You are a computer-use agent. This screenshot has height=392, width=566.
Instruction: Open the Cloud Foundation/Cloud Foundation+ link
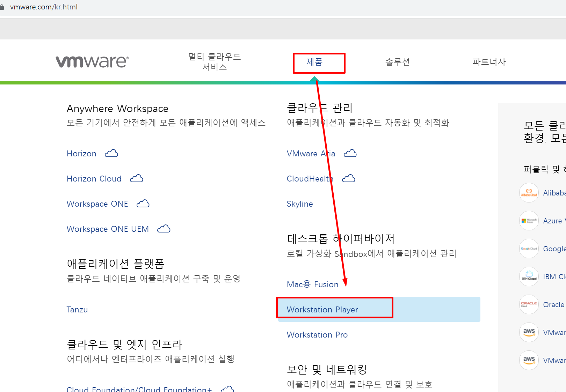point(139,389)
